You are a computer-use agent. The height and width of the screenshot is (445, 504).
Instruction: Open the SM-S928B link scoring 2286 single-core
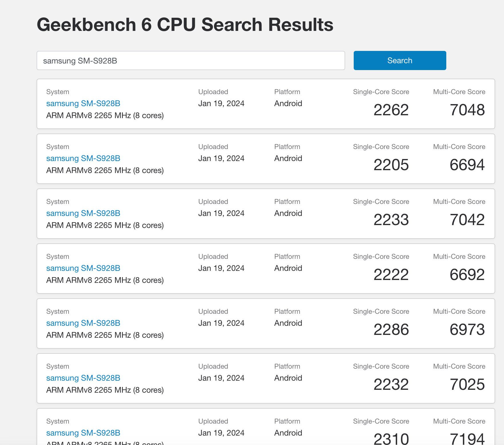point(83,323)
